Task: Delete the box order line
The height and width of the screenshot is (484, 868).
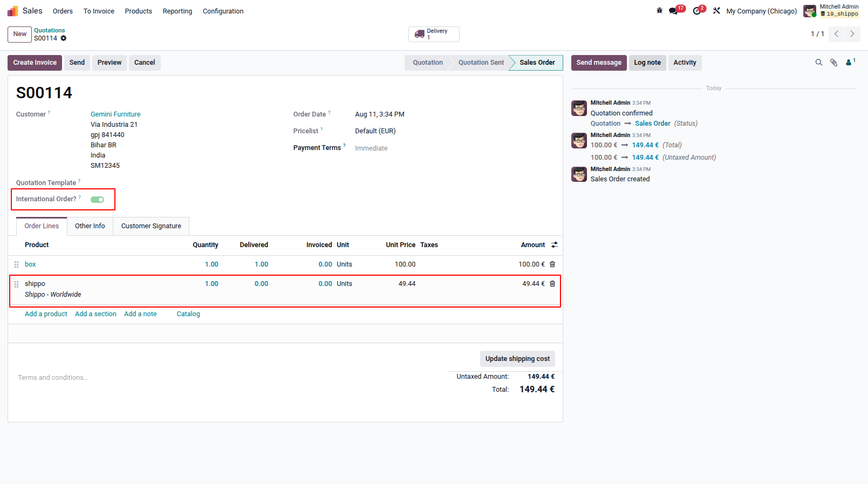Action: (x=552, y=264)
